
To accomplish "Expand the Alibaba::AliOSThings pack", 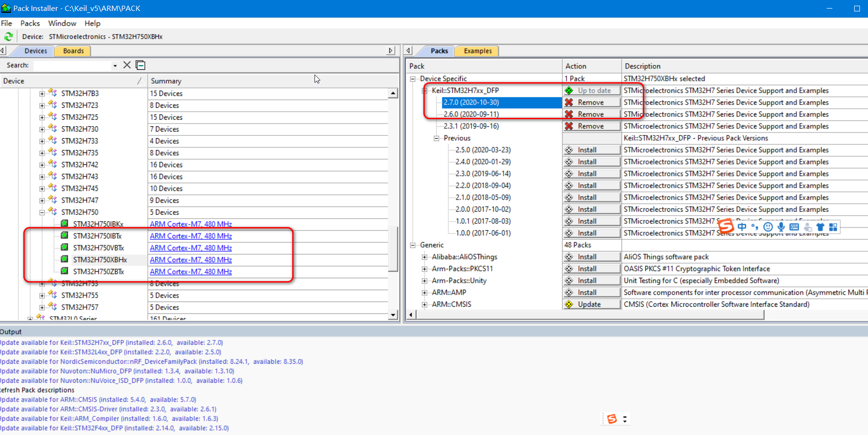I will coord(424,257).
